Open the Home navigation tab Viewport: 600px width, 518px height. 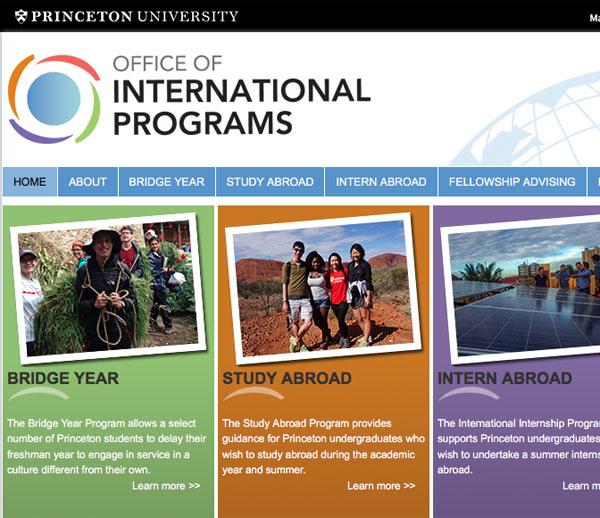tap(30, 182)
